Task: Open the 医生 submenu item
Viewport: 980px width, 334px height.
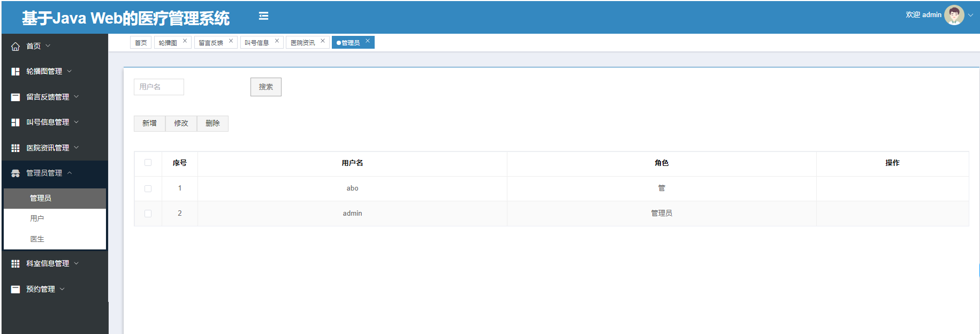Action: coord(37,239)
